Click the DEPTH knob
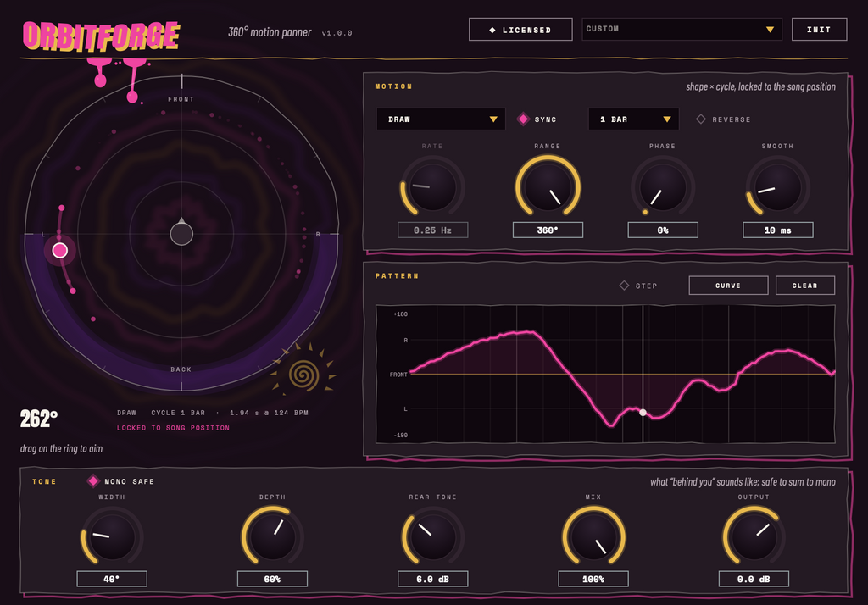The height and width of the screenshot is (605, 868). click(x=272, y=537)
